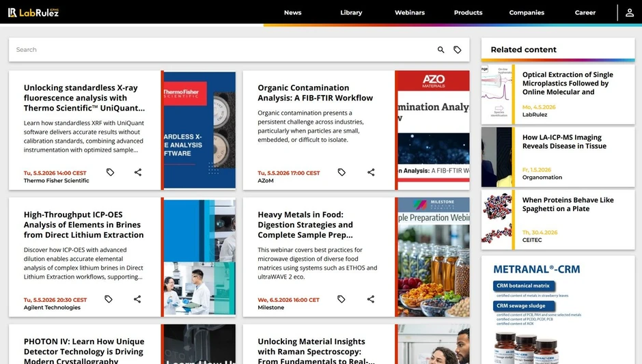Click tag icon on UniQuant X-ray card

coord(110,172)
